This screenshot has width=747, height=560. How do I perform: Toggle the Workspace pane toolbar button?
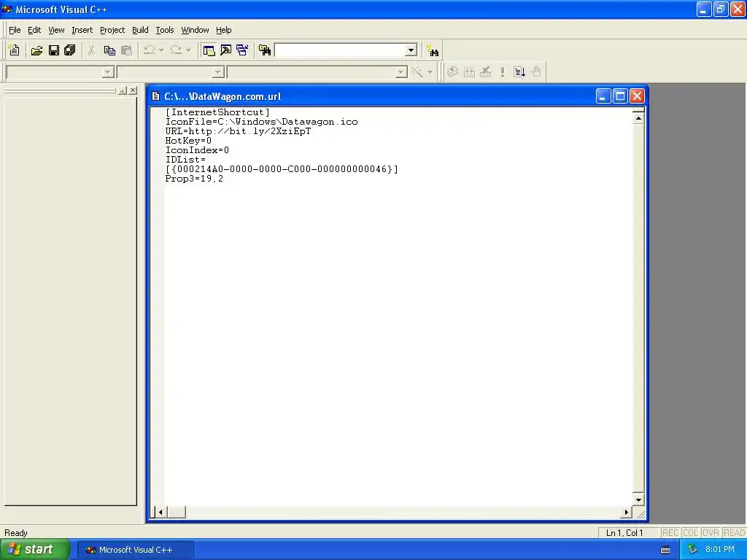209,50
